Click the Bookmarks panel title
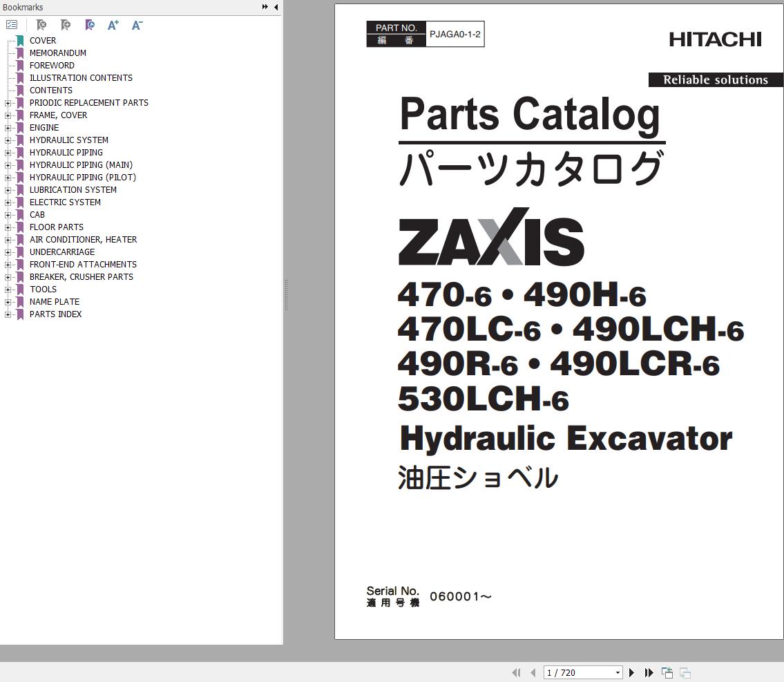 [23, 7]
